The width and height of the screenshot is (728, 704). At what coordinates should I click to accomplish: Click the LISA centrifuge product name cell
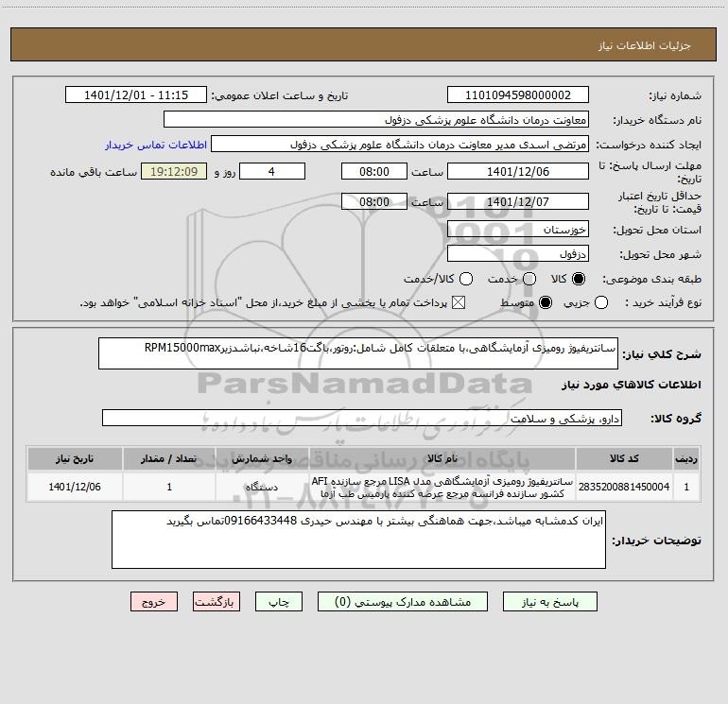coord(442,487)
